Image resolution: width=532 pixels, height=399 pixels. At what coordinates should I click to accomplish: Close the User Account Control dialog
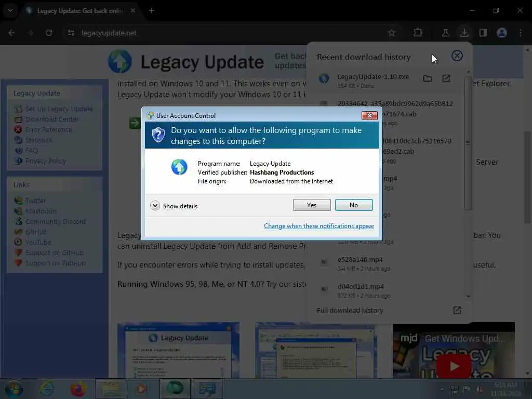pos(369,116)
